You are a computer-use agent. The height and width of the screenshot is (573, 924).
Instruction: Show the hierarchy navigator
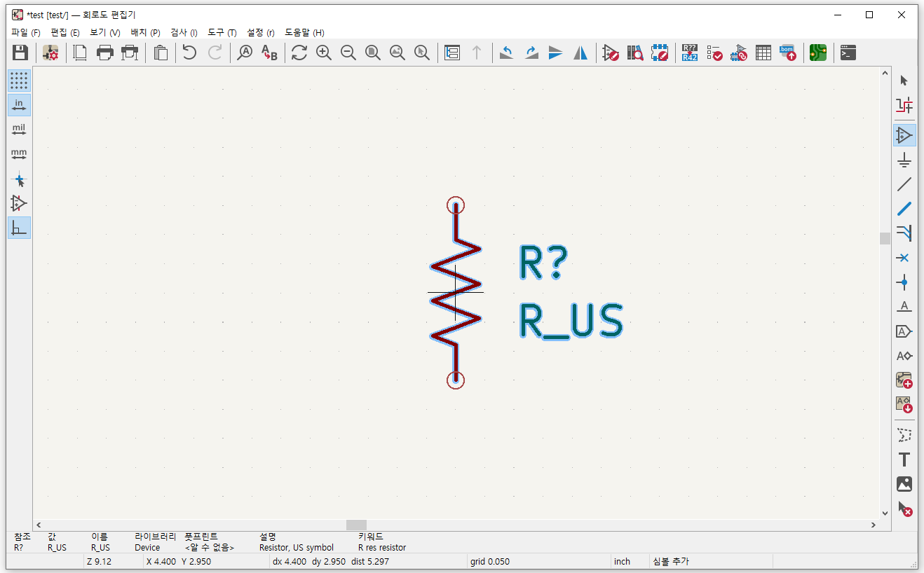pyautogui.click(x=452, y=53)
